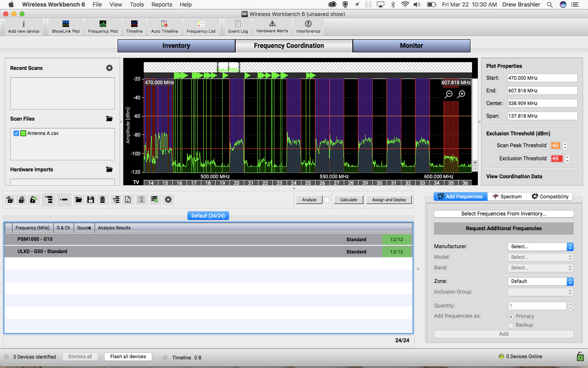This screenshot has height=368, width=588.
Task: Click the Dismiss all button
Action: (80, 357)
